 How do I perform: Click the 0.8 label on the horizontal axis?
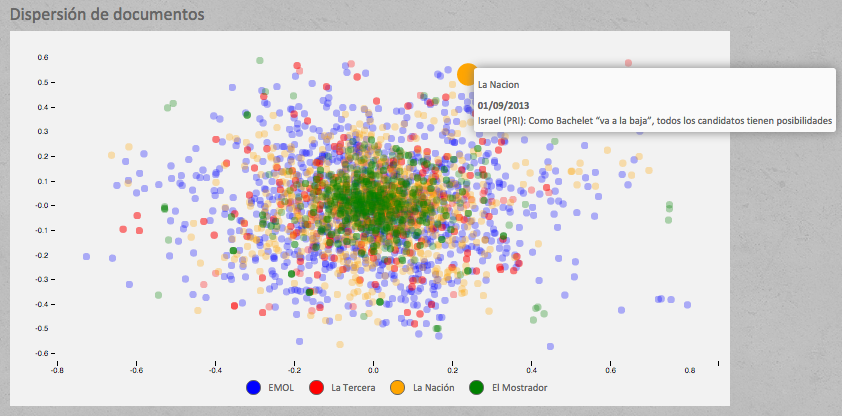pyautogui.click(x=689, y=370)
